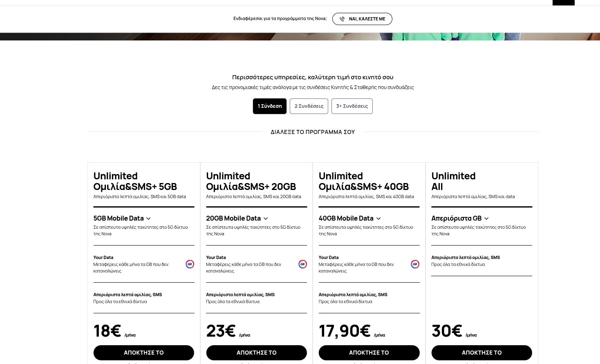The image size is (600, 364).
Task: Click the Unlimited Ομιλία&SMS+ 40GB heading
Action: [363, 181]
